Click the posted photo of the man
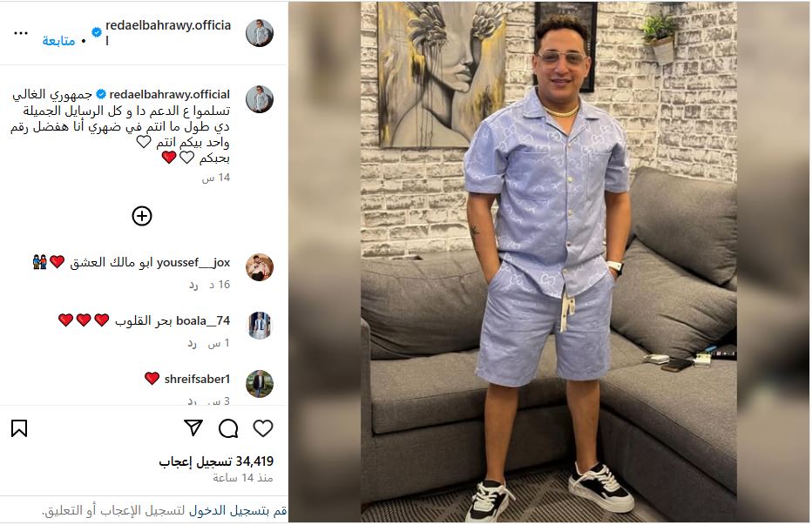The height and width of the screenshot is (525, 812). [549, 261]
